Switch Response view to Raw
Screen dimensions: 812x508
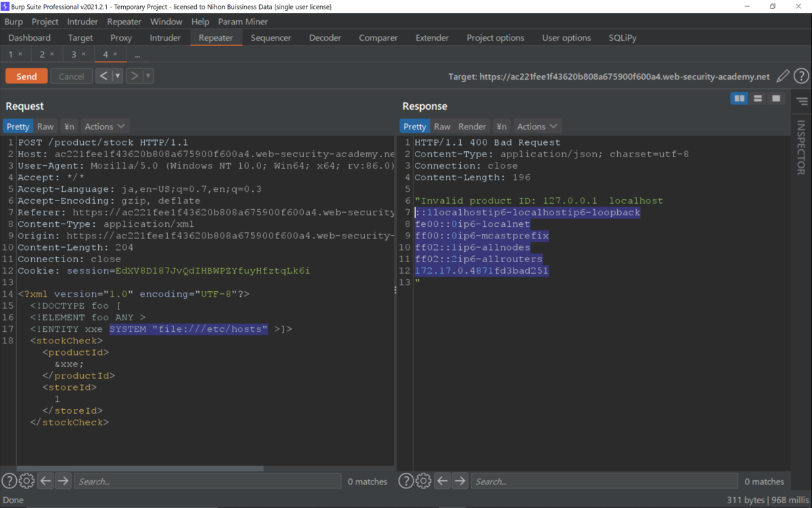(443, 127)
